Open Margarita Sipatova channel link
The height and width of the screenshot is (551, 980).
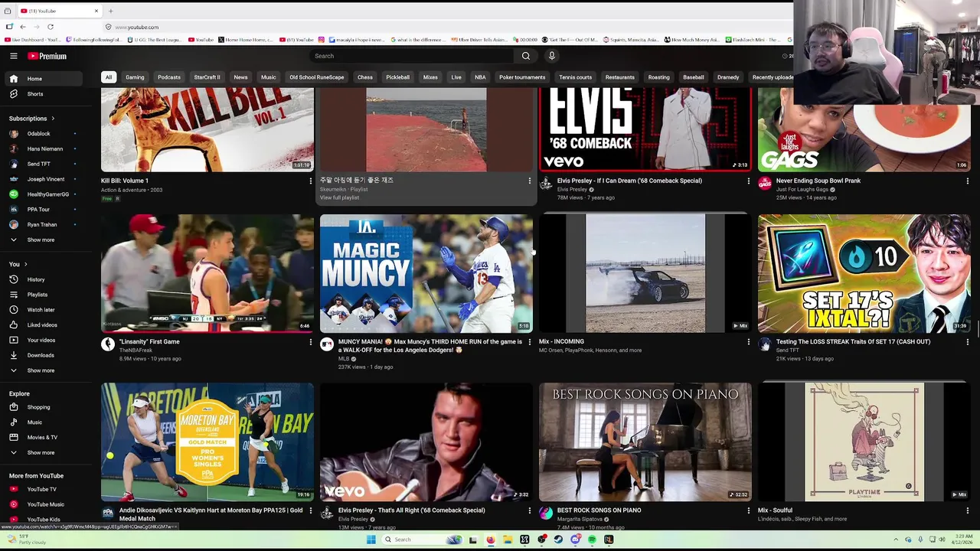click(x=580, y=519)
